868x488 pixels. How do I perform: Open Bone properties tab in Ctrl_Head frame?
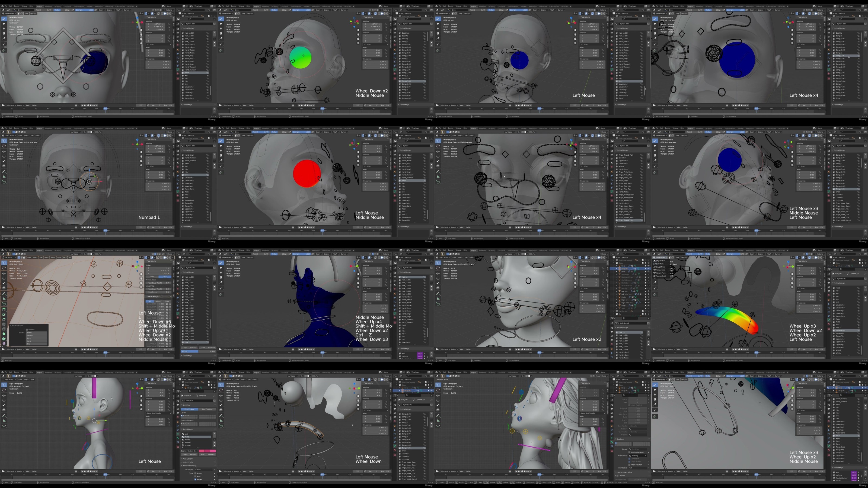[x=178, y=438]
